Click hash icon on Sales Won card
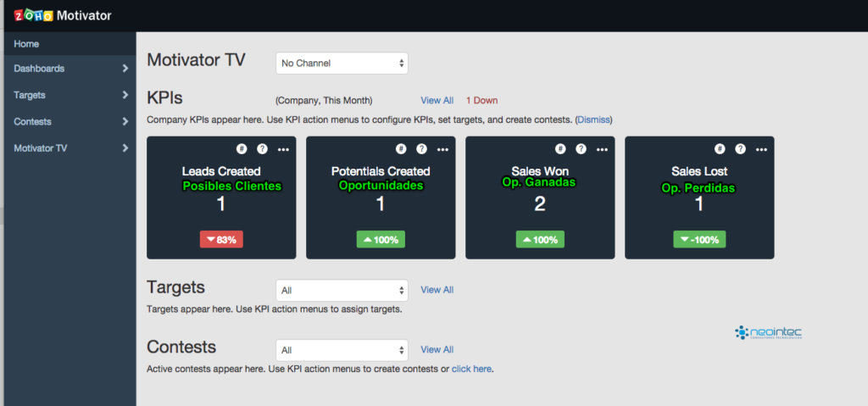868x406 pixels. pyautogui.click(x=560, y=148)
